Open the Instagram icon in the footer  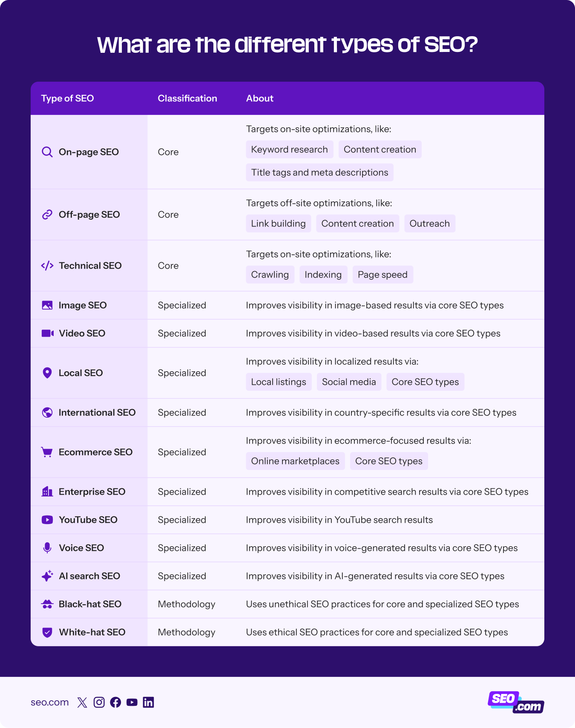click(99, 702)
